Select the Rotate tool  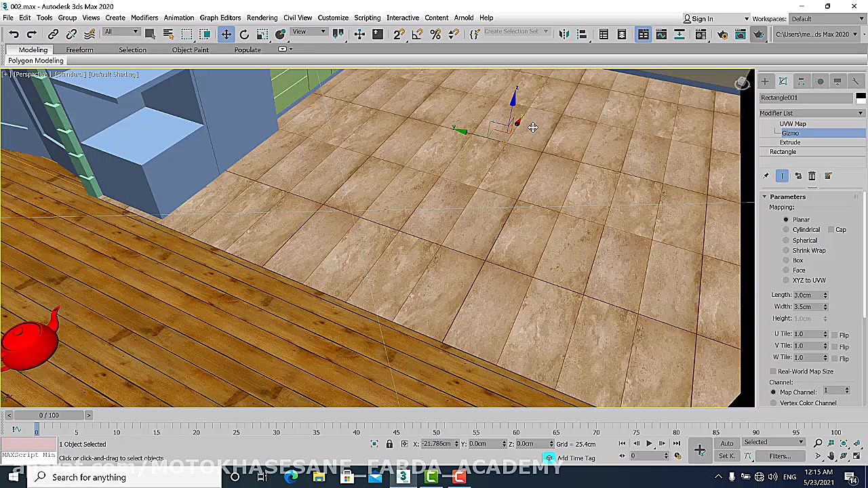pyautogui.click(x=244, y=35)
